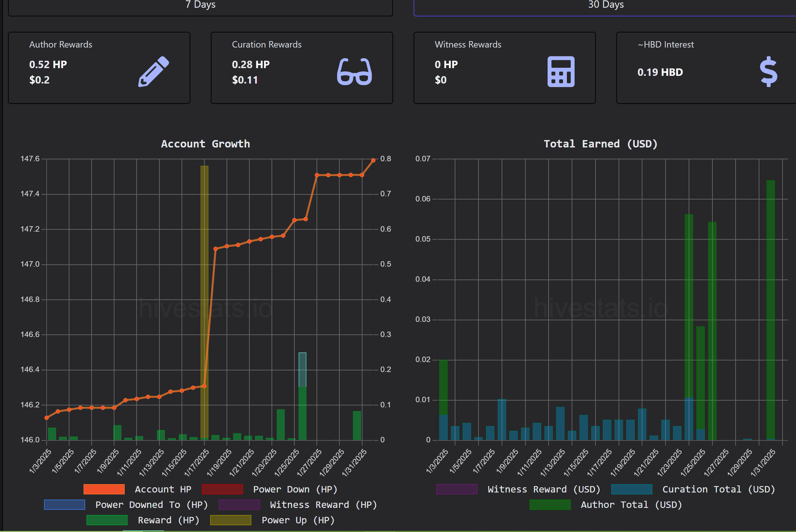Toggle Power Down (HP) legend swatch
Image resolution: width=796 pixels, height=532 pixels.
point(222,489)
